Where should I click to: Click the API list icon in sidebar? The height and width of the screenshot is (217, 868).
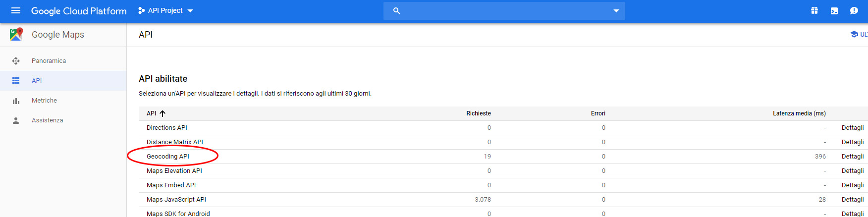click(x=16, y=81)
